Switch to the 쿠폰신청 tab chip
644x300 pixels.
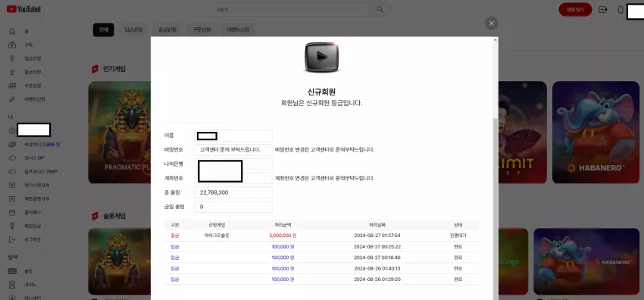pyautogui.click(x=202, y=30)
